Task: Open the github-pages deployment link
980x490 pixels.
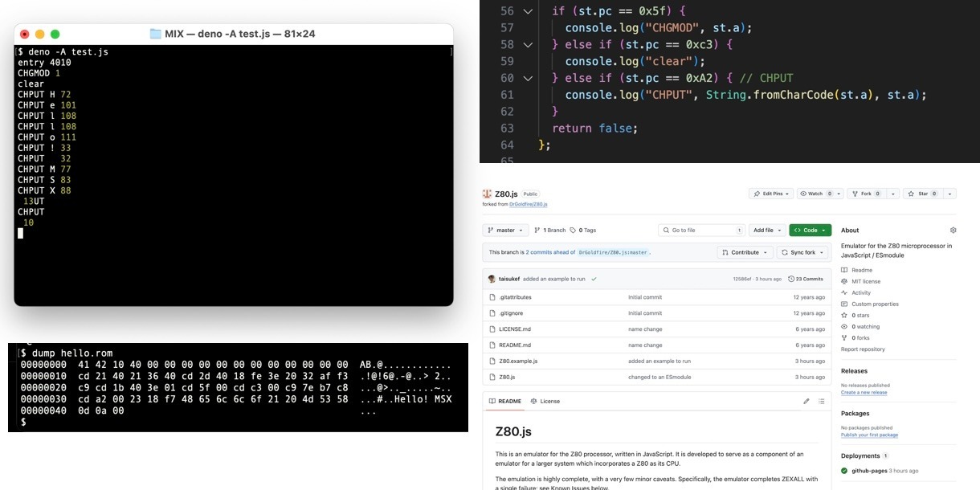Action: point(869,470)
